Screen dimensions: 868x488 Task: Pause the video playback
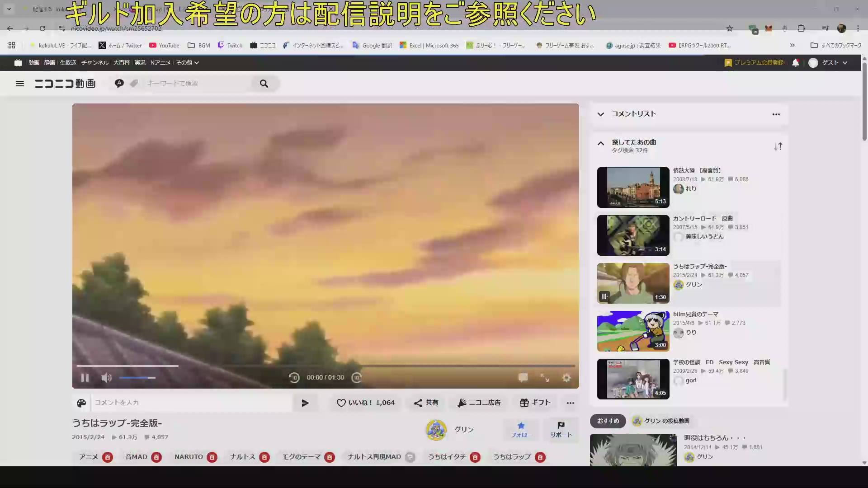[x=85, y=378]
